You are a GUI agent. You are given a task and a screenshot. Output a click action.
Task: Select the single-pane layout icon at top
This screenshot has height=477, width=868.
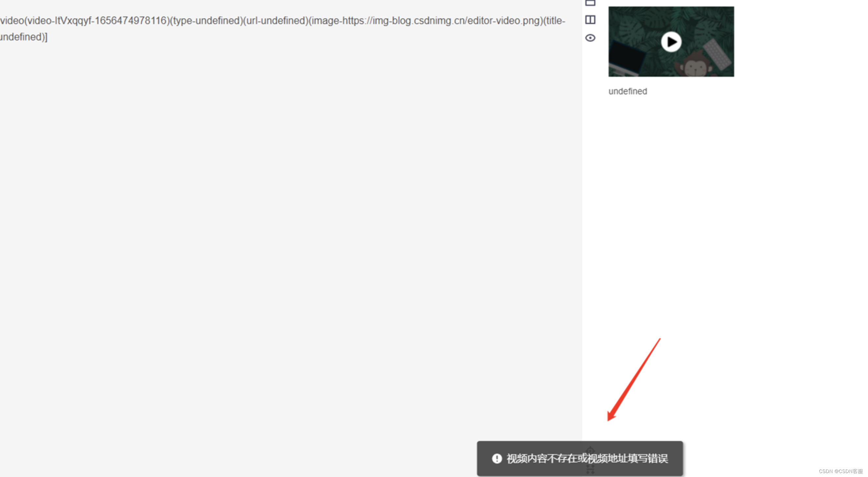(590, 3)
